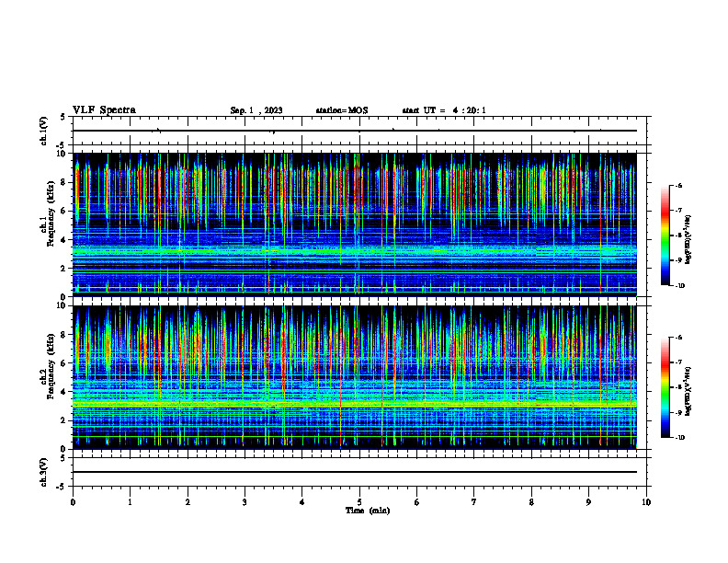Click the ch.1 frequency axis "8" tick
This screenshot has width=728, height=563.
point(64,182)
